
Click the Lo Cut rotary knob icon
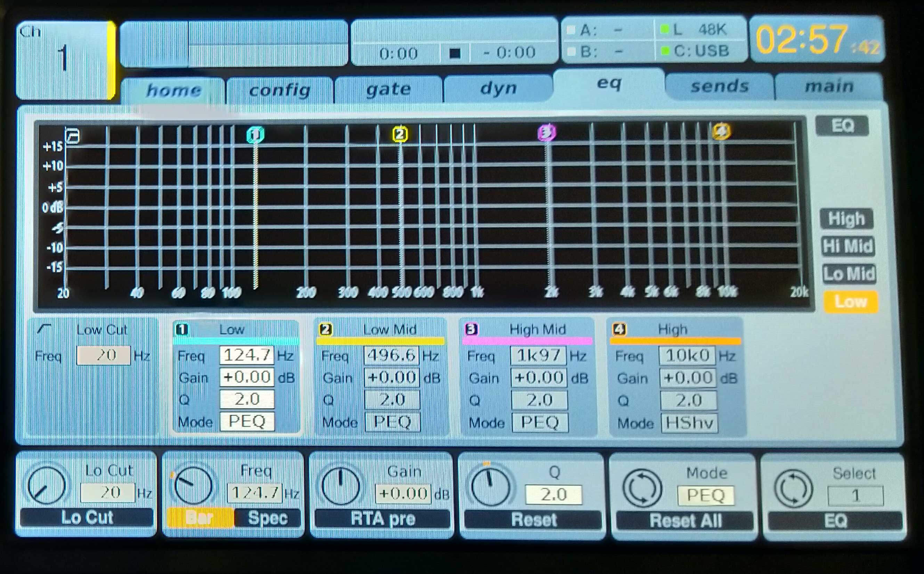click(46, 486)
